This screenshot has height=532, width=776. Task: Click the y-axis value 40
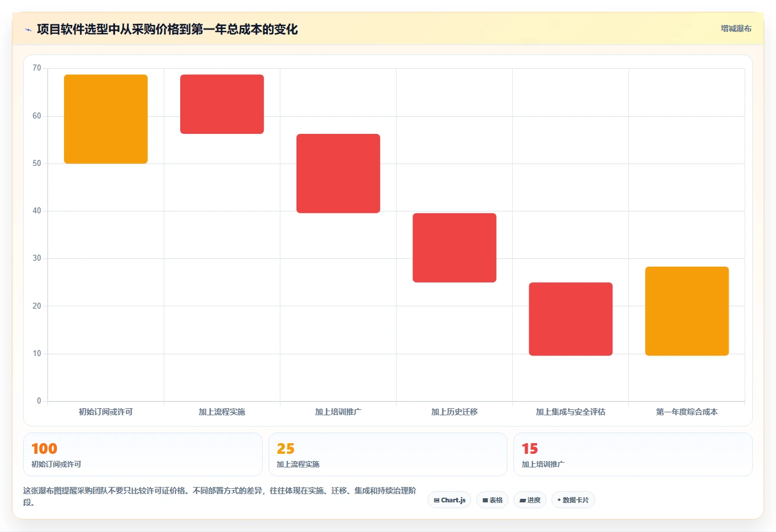click(x=37, y=211)
